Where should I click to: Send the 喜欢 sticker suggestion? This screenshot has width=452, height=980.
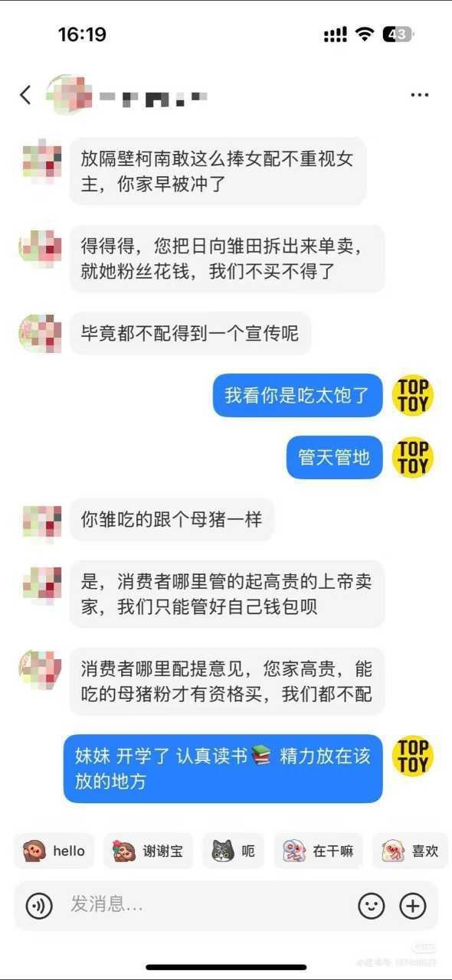tap(410, 851)
